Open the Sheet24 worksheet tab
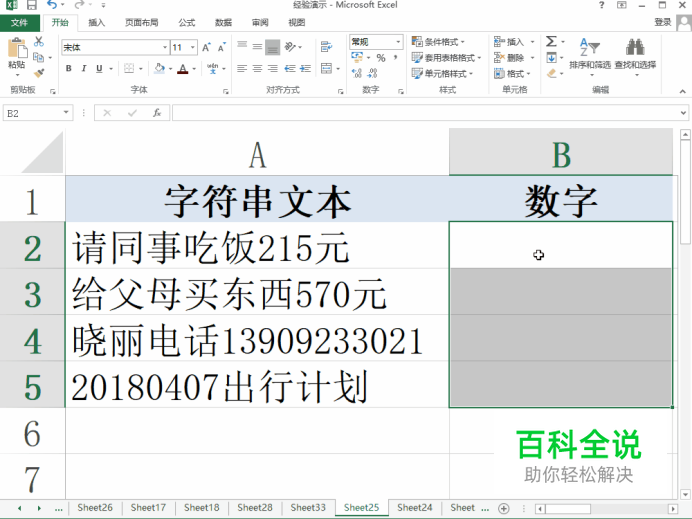 pos(414,508)
